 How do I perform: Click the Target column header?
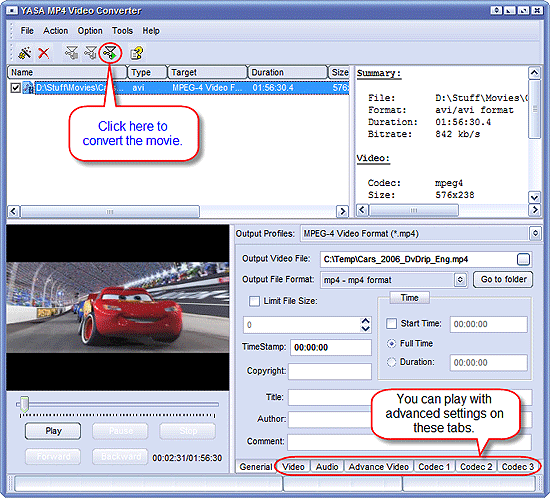point(207,72)
